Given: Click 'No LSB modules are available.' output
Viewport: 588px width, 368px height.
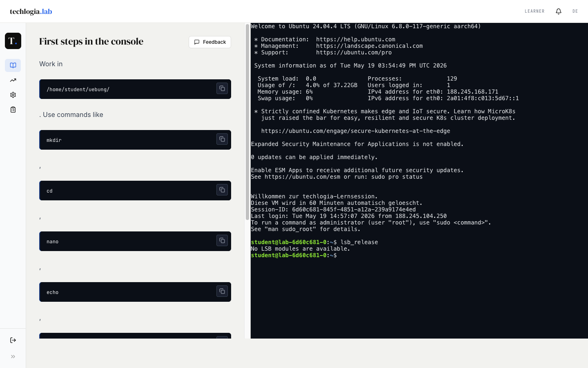Looking at the screenshot, I should pos(301,249).
